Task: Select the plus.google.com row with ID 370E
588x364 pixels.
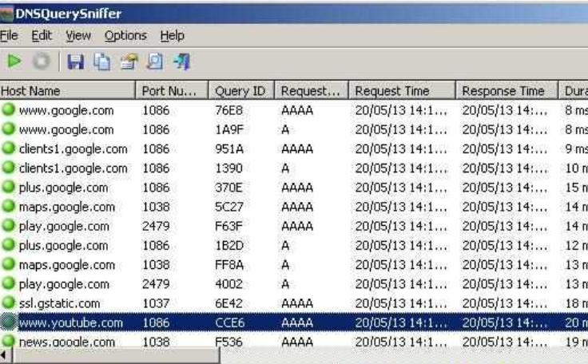Action: point(294,188)
